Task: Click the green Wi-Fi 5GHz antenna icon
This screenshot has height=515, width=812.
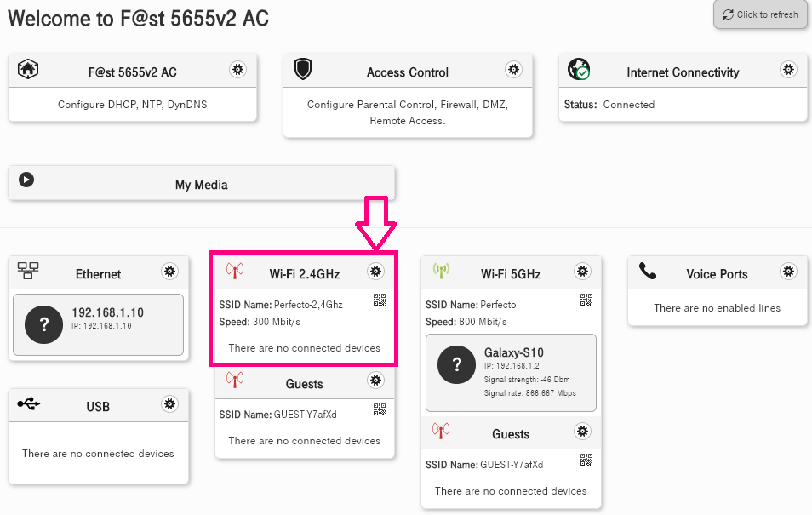Action: click(x=441, y=271)
